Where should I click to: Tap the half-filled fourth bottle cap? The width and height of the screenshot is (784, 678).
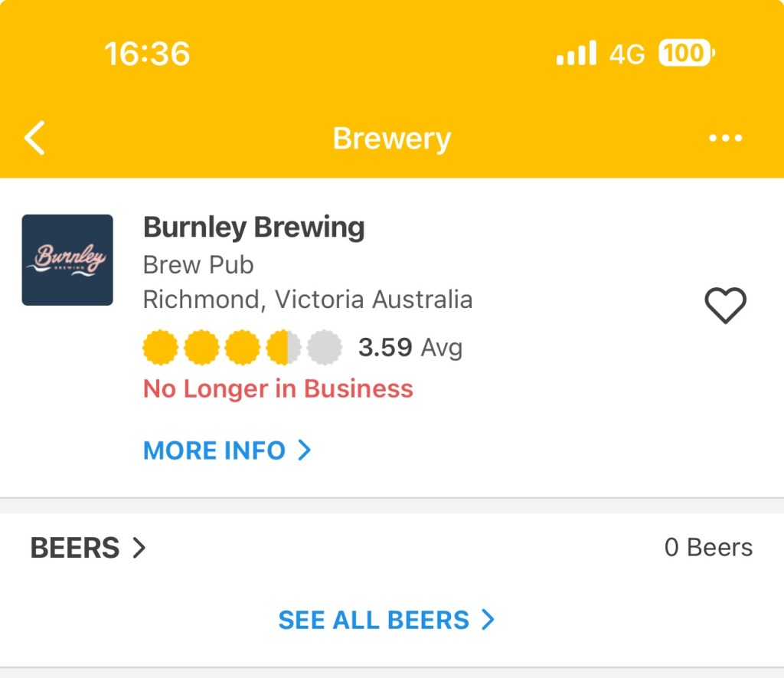(x=283, y=348)
